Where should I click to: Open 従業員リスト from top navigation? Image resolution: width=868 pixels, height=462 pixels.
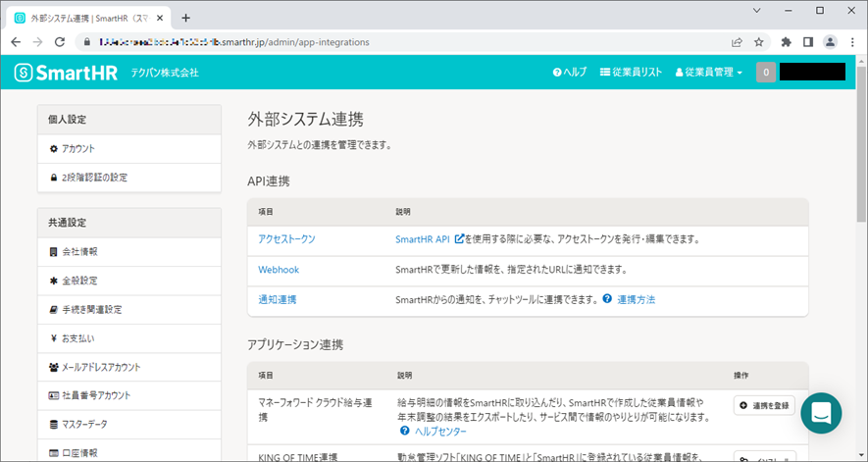coord(631,73)
